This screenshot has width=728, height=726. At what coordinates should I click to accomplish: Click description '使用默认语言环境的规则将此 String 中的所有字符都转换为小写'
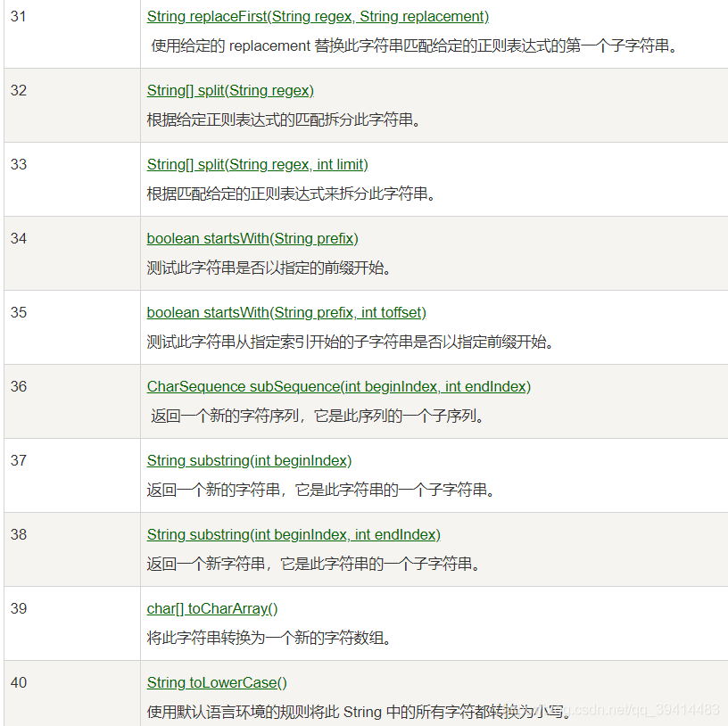coord(359,712)
